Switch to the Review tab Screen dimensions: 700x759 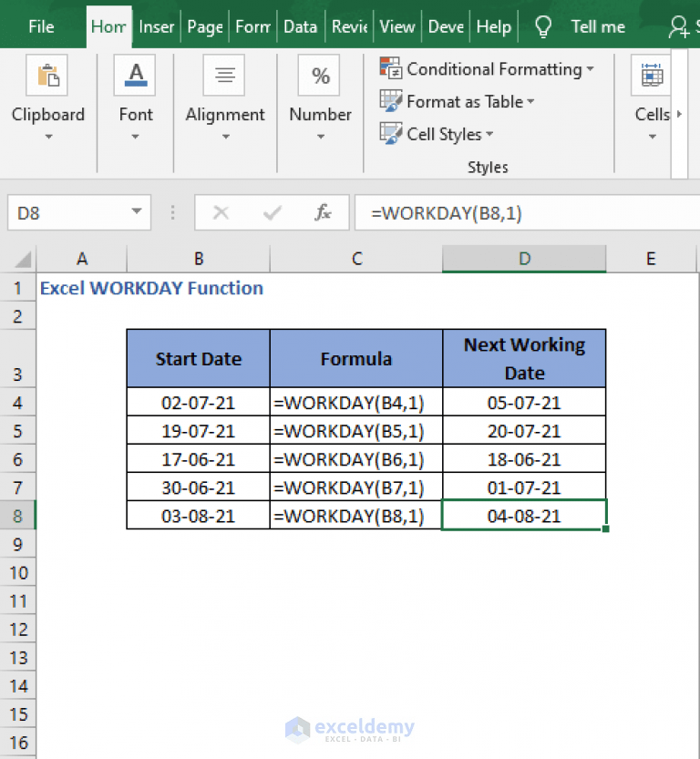pyautogui.click(x=349, y=26)
